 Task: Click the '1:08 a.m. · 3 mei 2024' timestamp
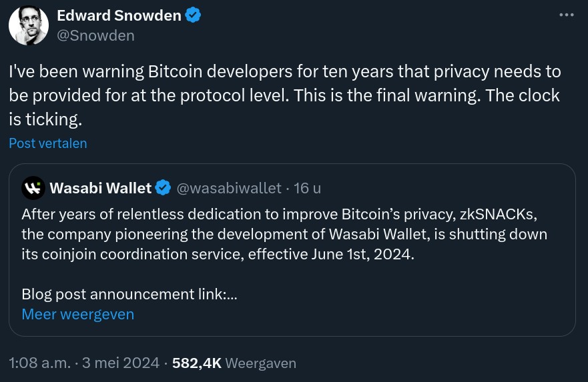[x=84, y=363]
